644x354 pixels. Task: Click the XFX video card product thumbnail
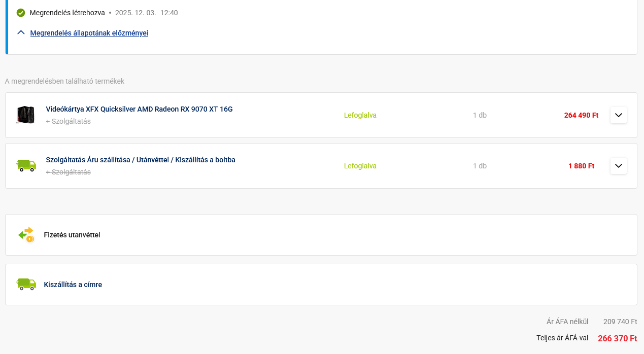[x=25, y=115]
